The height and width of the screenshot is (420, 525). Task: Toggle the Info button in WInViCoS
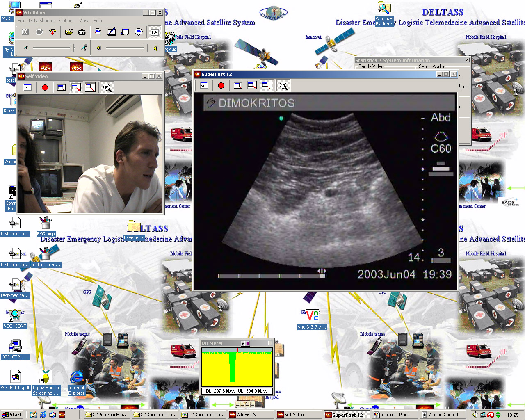[155, 32]
